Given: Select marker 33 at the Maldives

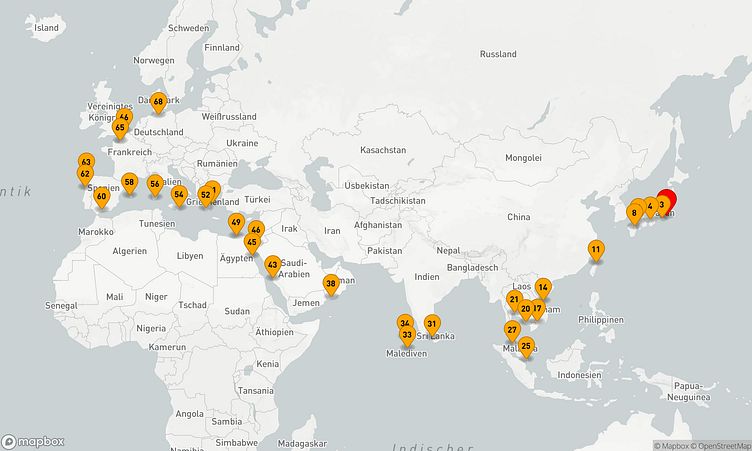Looking at the screenshot, I should click(x=407, y=335).
